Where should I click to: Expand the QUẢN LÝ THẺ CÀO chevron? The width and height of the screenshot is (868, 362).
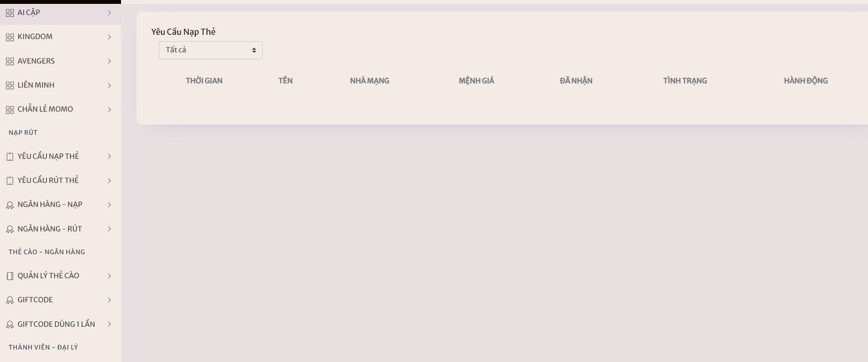point(109,276)
